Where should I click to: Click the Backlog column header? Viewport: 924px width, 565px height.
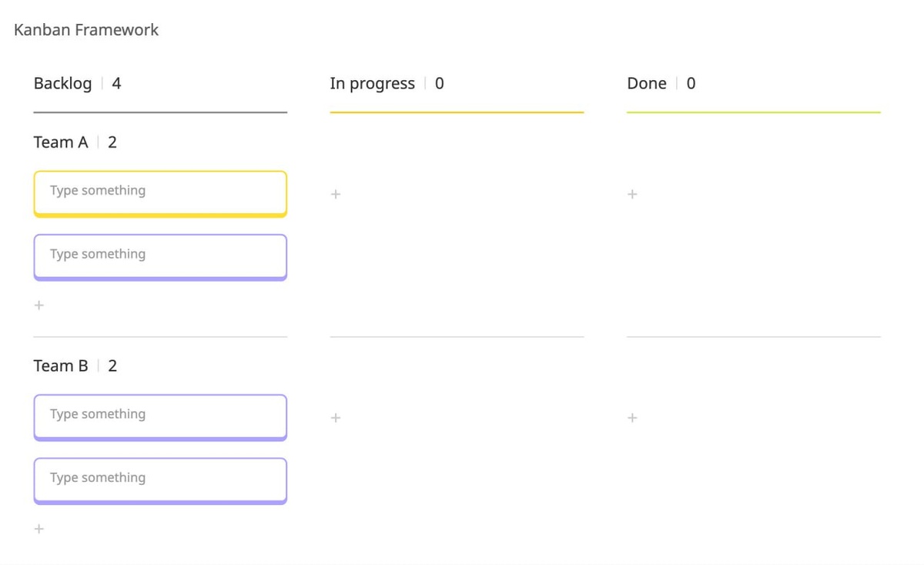tap(62, 84)
